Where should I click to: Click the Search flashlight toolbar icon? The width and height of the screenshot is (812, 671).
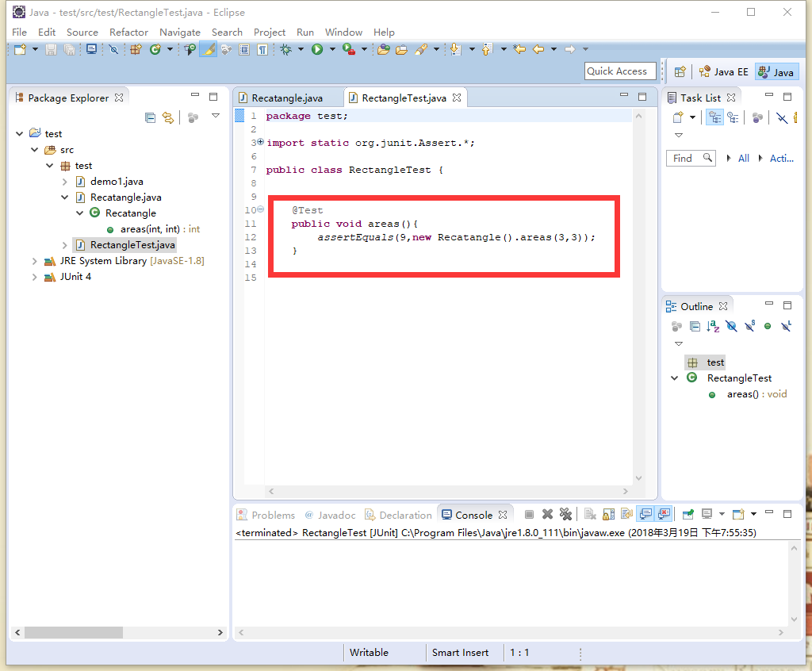tap(421, 49)
